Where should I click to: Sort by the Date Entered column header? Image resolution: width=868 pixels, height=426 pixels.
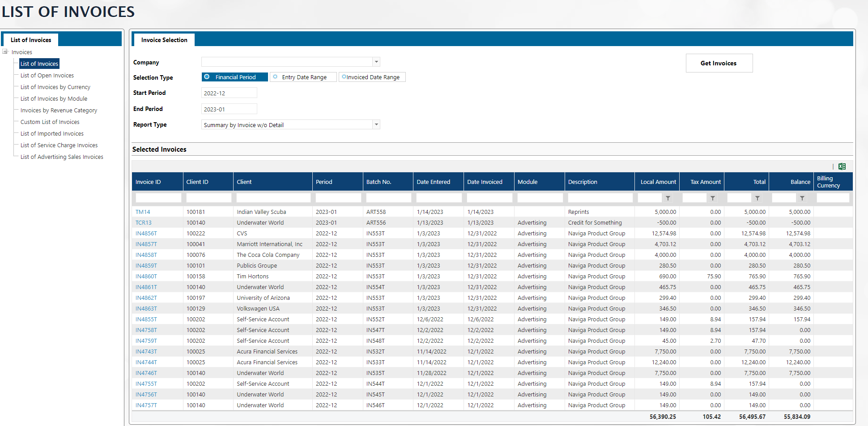point(433,182)
